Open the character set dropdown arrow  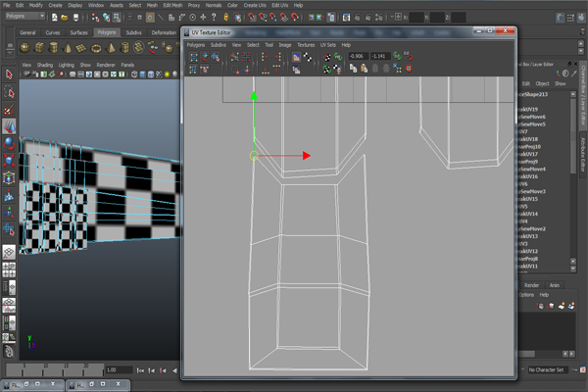point(522,369)
